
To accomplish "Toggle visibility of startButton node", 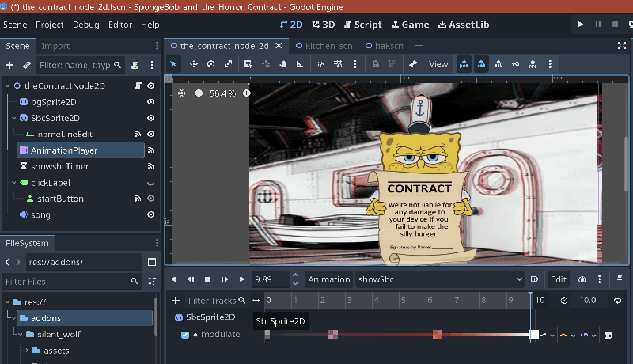I will pos(150,199).
